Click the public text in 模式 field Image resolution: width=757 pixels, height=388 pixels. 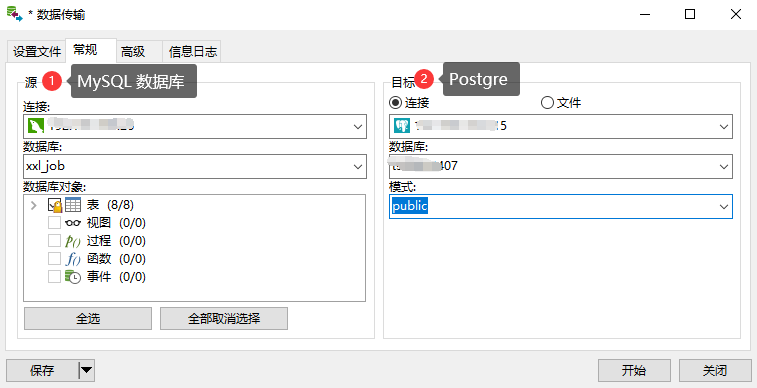tap(409, 206)
